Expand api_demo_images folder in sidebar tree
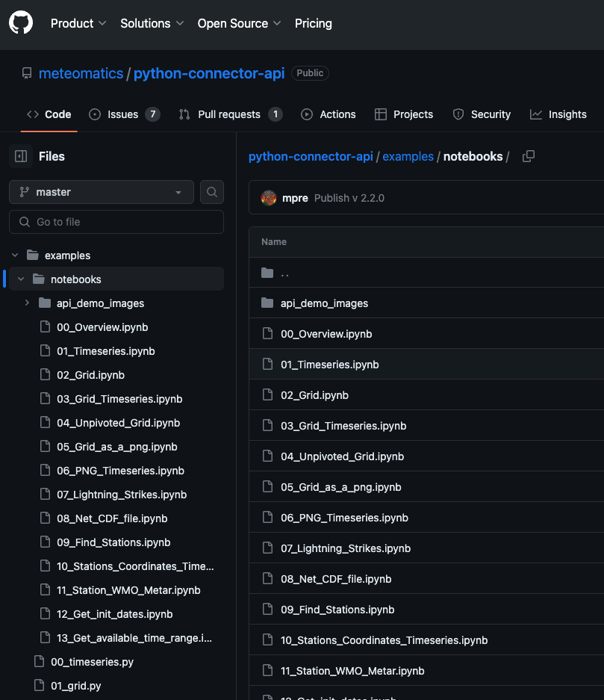Screen dimensions: 604x700 27,303
